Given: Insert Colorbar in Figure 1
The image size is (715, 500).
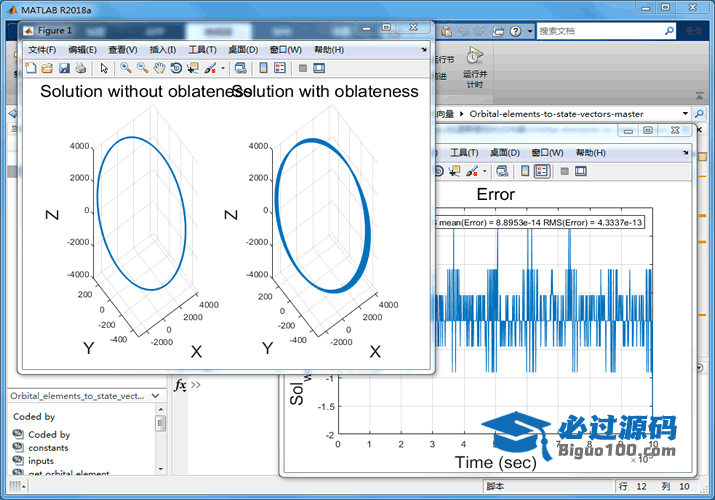Looking at the screenshot, I should click(263, 68).
